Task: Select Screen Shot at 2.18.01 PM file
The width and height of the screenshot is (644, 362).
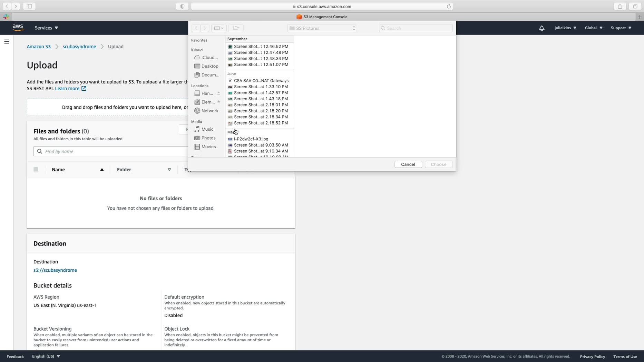Action: tap(260, 105)
